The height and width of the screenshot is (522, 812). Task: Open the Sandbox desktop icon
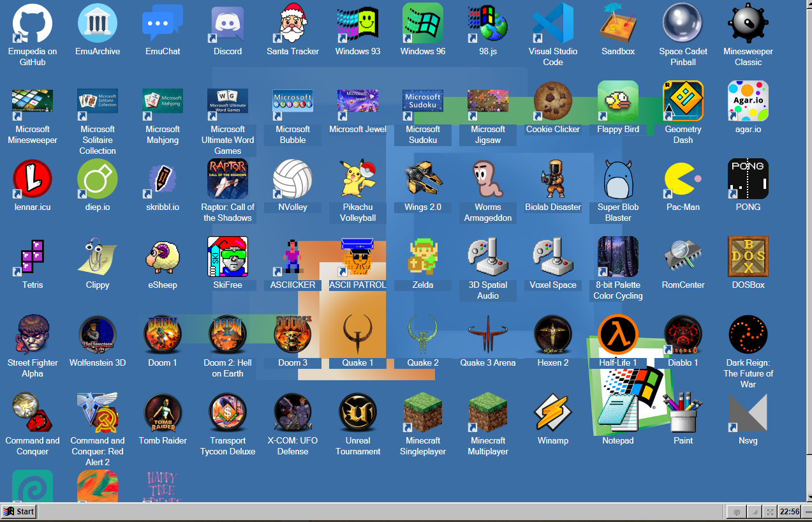[618, 23]
